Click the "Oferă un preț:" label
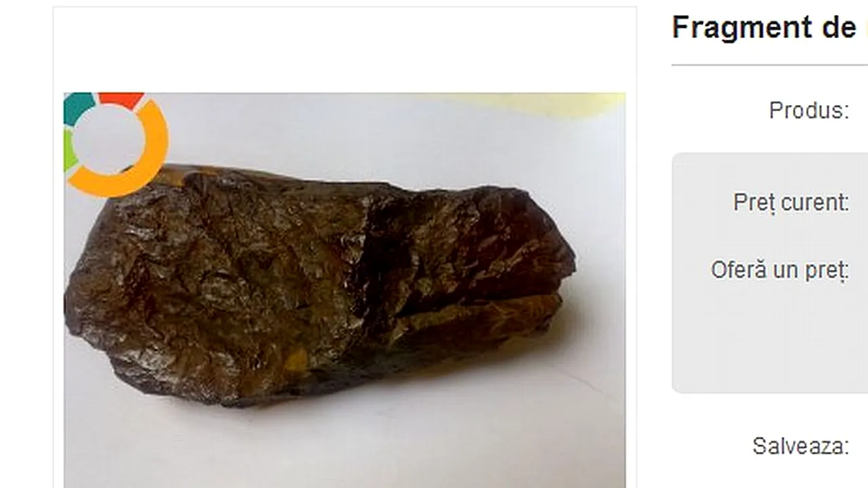 [780, 270]
